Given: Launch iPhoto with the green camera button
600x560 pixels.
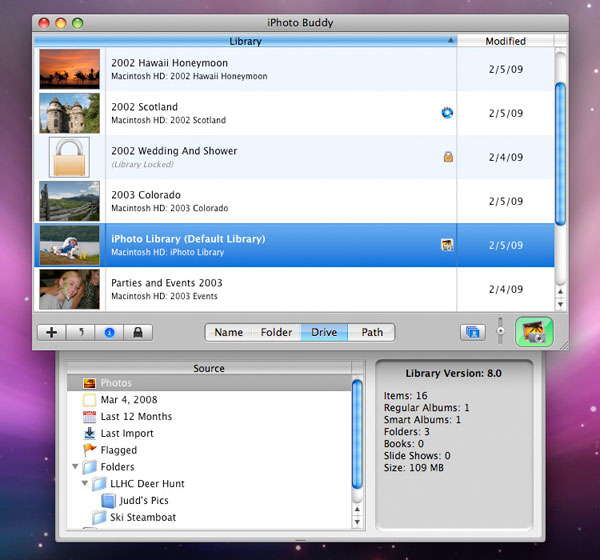Looking at the screenshot, I should coord(534,332).
